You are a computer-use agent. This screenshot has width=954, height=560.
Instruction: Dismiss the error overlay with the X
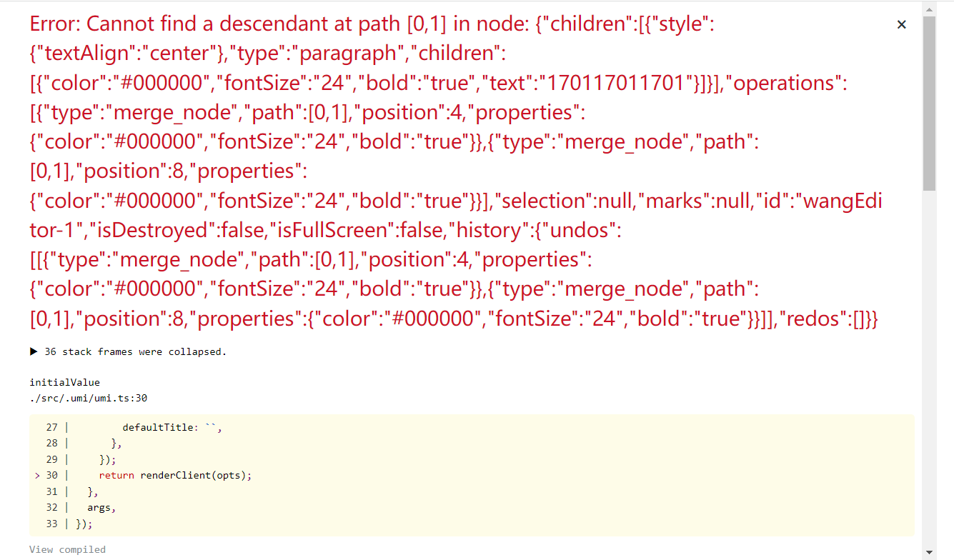[x=901, y=24]
